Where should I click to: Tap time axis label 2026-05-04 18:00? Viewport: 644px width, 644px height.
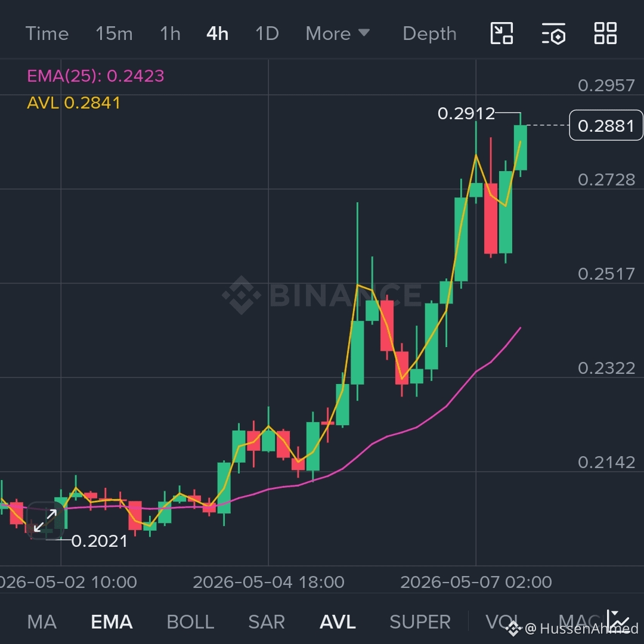268,582
